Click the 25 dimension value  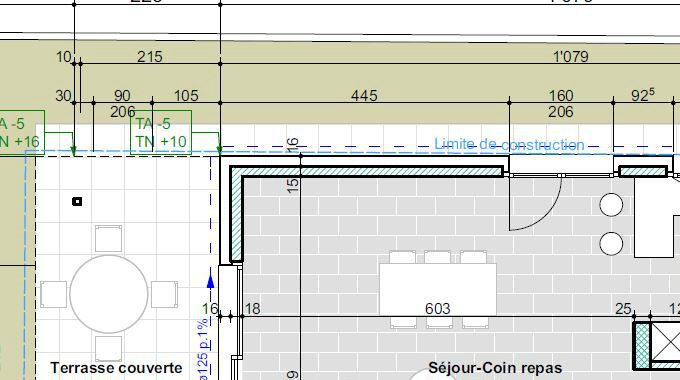tap(623, 308)
